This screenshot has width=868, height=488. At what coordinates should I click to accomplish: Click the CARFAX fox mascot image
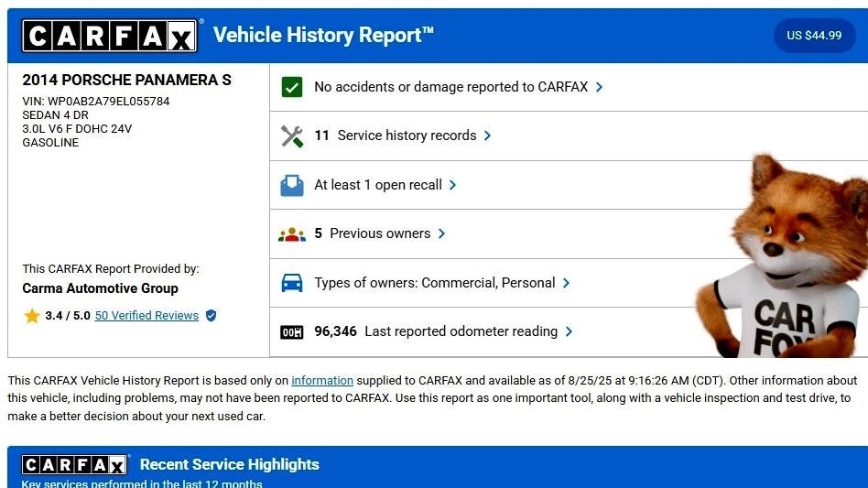click(x=781, y=261)
